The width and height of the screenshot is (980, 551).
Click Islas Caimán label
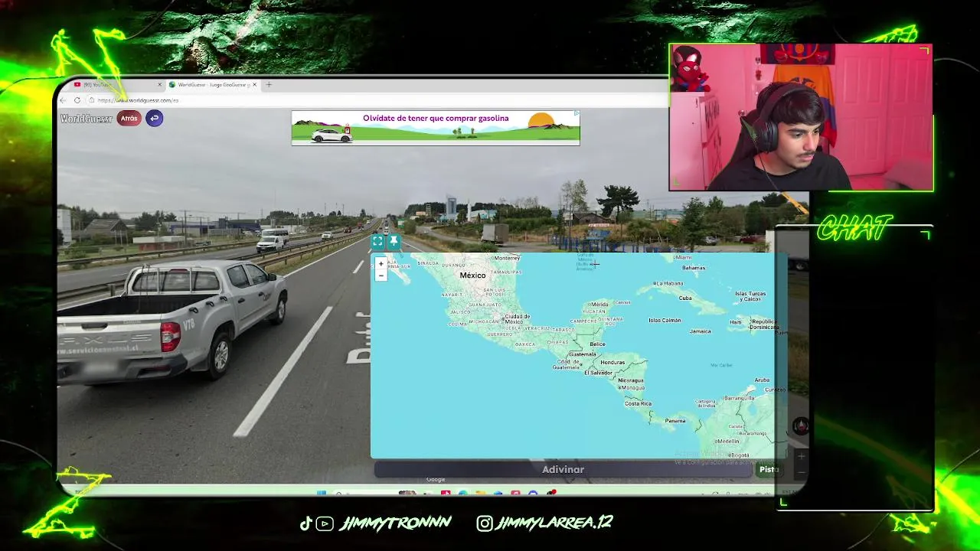pyautogui.click(x=665, y=320)
